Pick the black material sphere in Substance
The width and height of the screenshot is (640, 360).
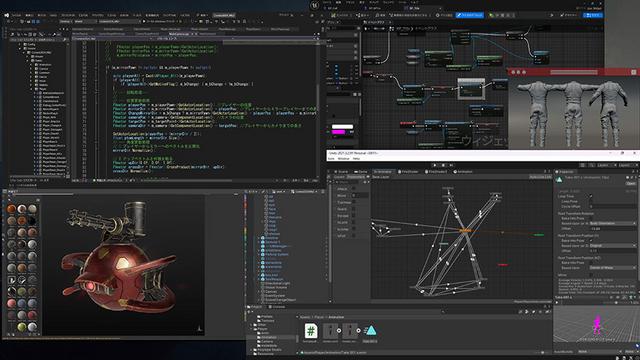(x=32, y=221)
